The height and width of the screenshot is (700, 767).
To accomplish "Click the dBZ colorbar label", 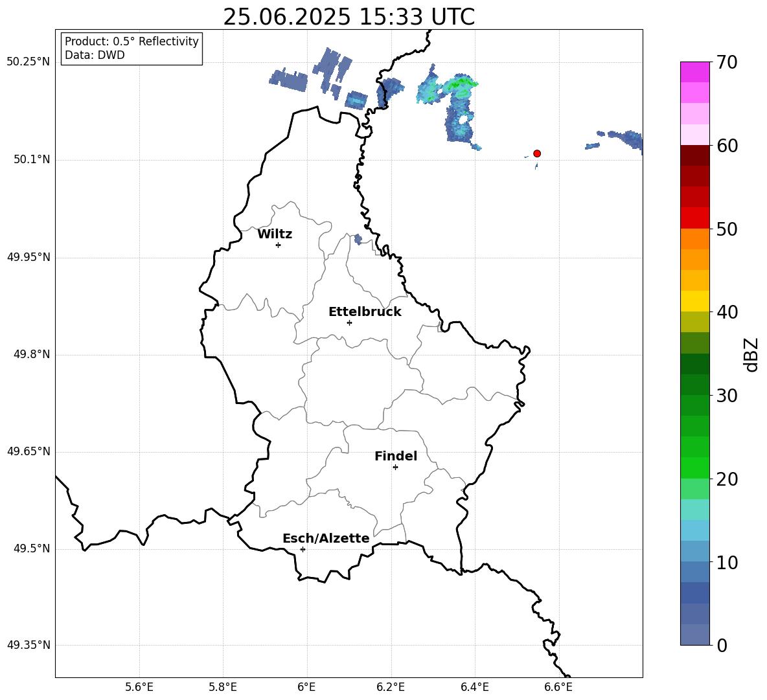I will pyautogui.click(x=751, y=355).
